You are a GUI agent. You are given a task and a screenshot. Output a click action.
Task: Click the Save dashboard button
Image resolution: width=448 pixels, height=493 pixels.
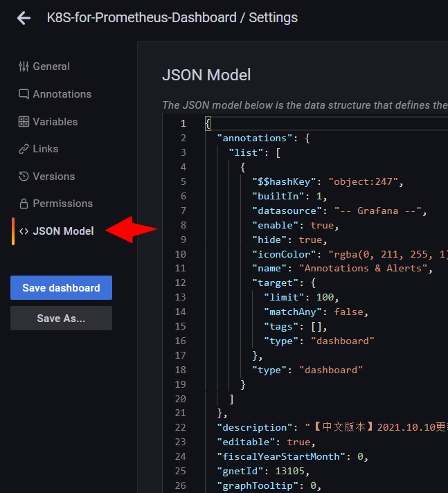(62, 287)
